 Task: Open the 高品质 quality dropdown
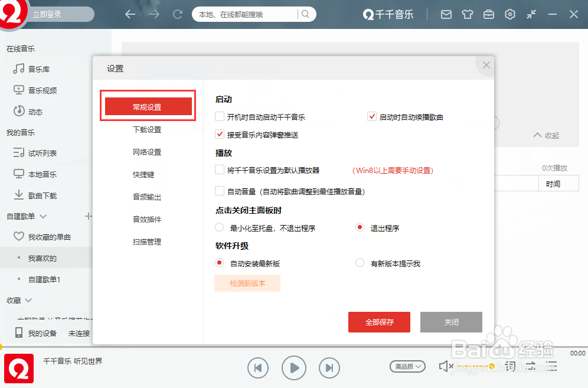point(407,366)
